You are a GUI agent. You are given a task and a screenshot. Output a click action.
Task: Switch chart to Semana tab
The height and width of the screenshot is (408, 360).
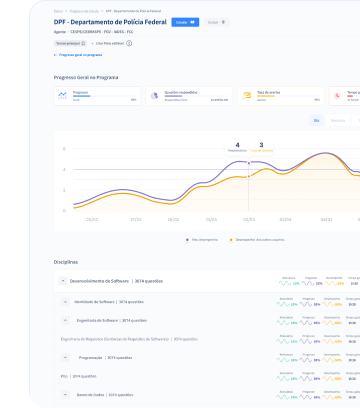(x=338, y=120)
